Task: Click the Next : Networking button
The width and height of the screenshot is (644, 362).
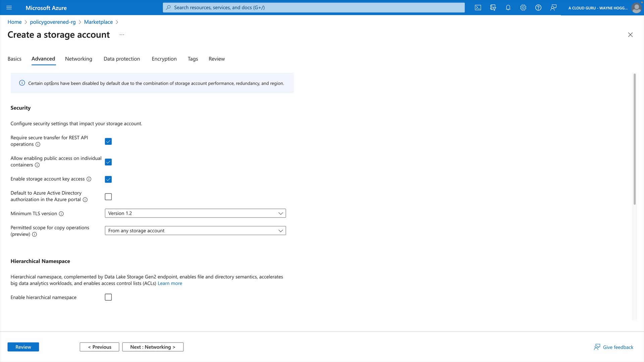Action: pos(153,347)
